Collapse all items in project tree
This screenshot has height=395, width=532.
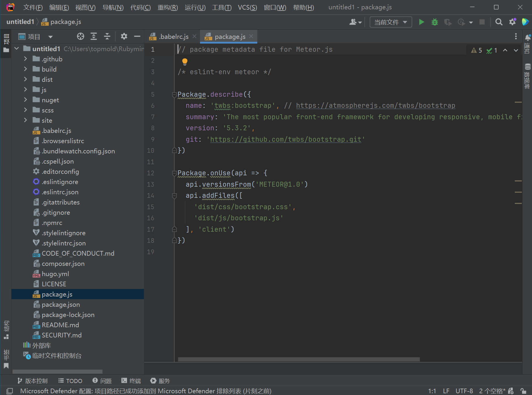(107, 36)
